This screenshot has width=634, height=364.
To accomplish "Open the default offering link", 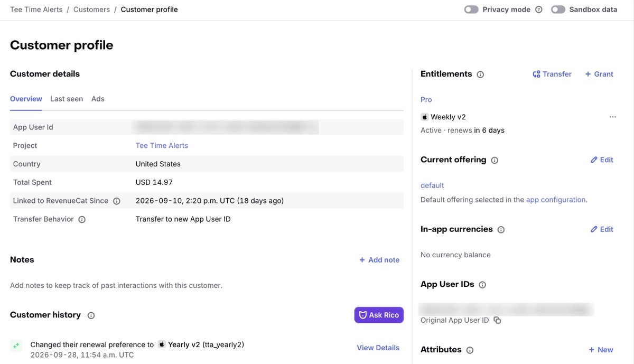I will [432, 185].
